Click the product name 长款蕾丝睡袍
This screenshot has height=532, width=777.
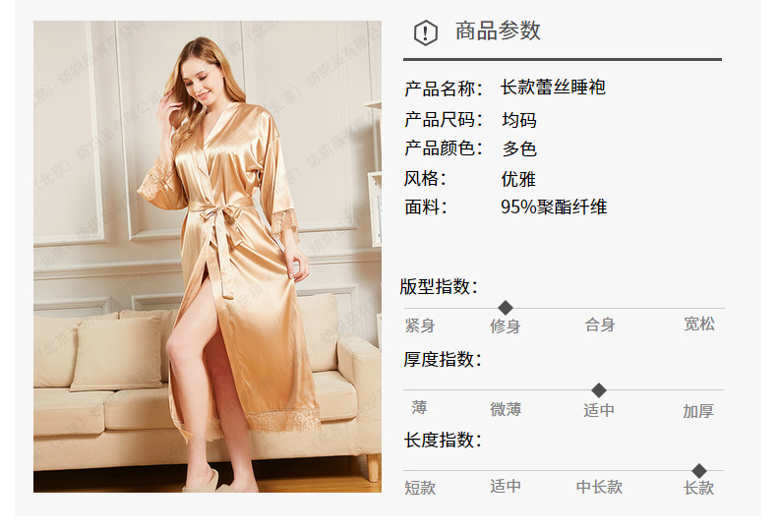coord(553,88)
